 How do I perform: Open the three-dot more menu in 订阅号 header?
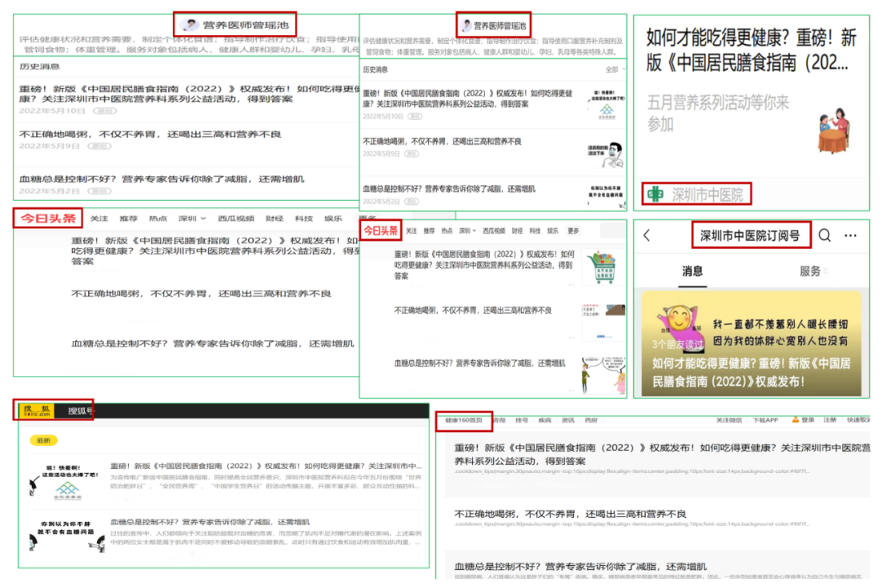tap(850, 236)
